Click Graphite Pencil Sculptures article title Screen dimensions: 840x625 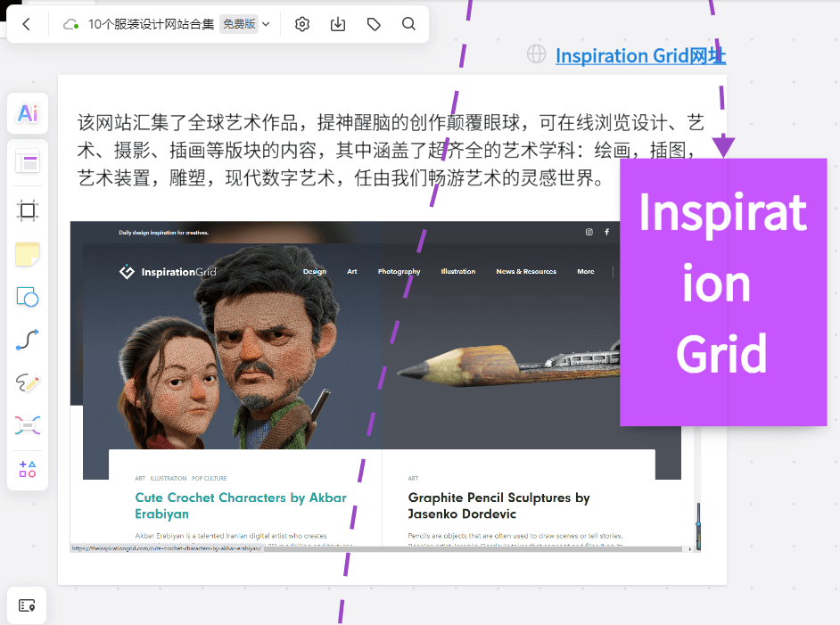pyautogui.click(x=498, y=506)
